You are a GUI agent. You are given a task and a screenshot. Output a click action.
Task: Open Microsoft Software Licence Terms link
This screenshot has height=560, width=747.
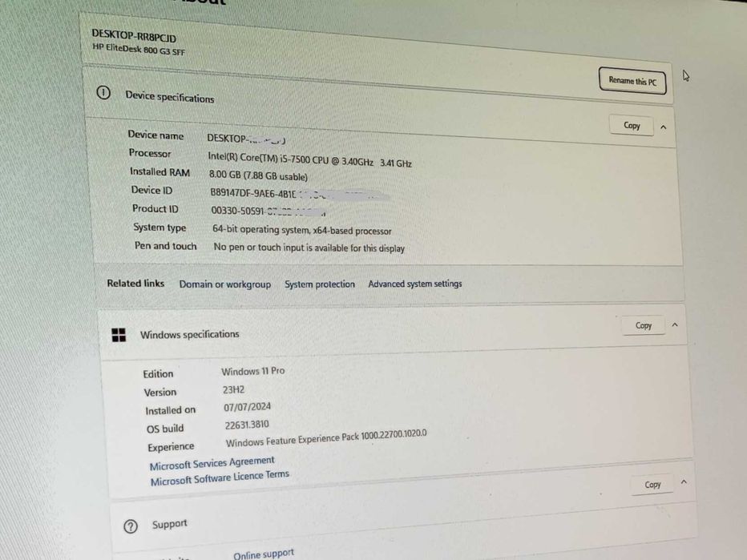220,478
